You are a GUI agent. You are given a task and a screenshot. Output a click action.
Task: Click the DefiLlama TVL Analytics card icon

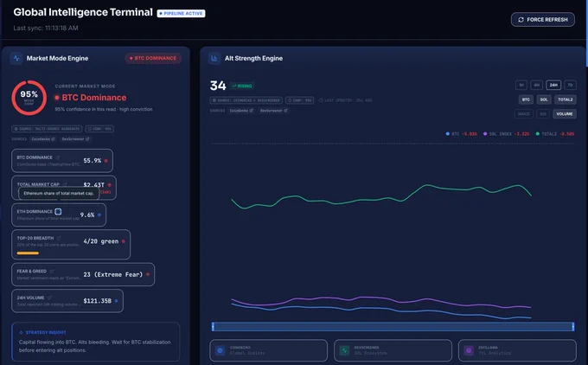point(469,350)
